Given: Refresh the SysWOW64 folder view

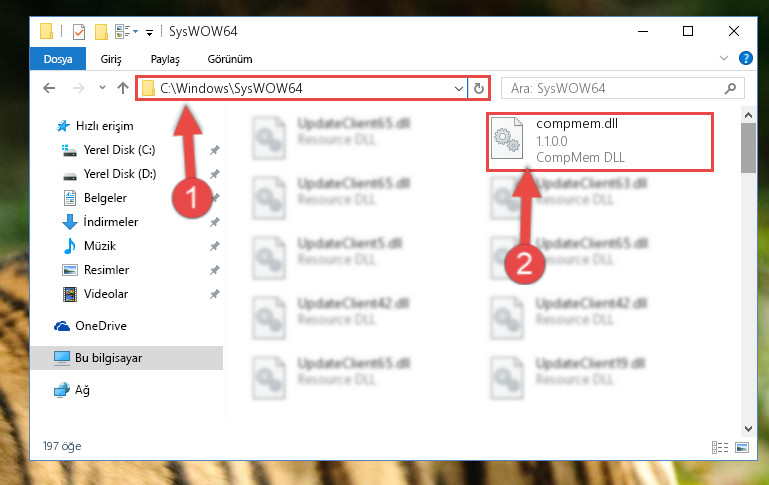Looking at the screenshot, I should tap(479, 88).
